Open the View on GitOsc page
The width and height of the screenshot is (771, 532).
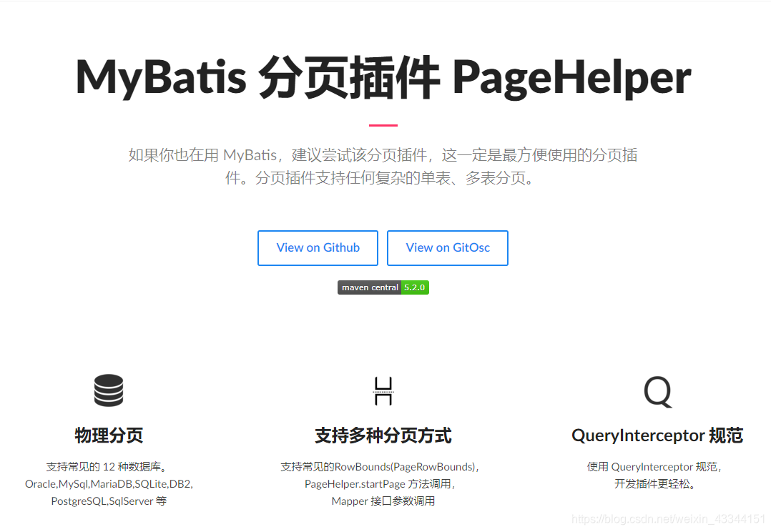[x=447, y=247]
